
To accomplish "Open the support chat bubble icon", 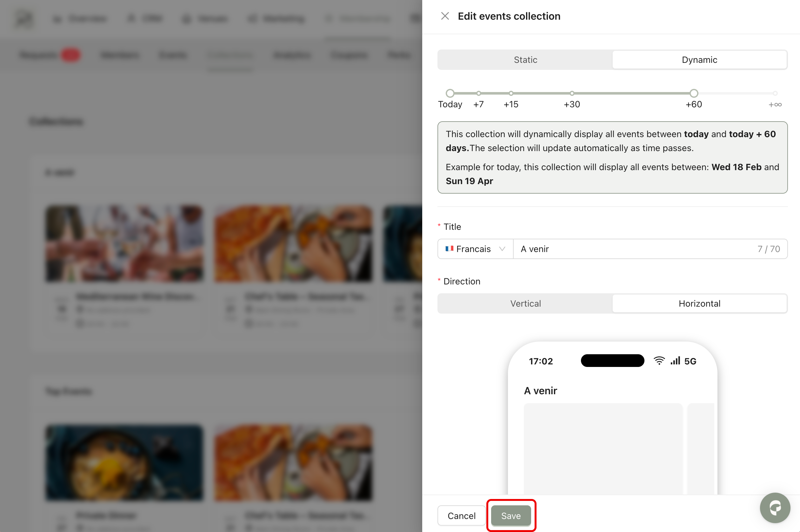I will coord(775,508).
